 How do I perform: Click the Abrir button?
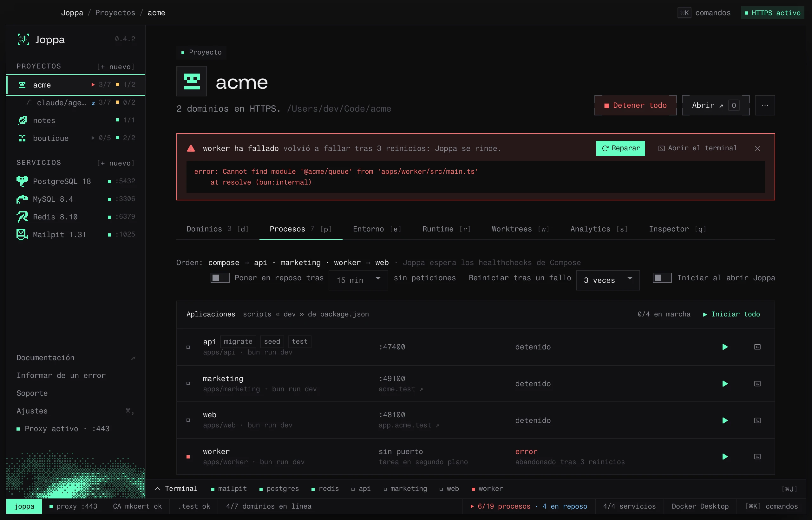click(x=715, y=105)
